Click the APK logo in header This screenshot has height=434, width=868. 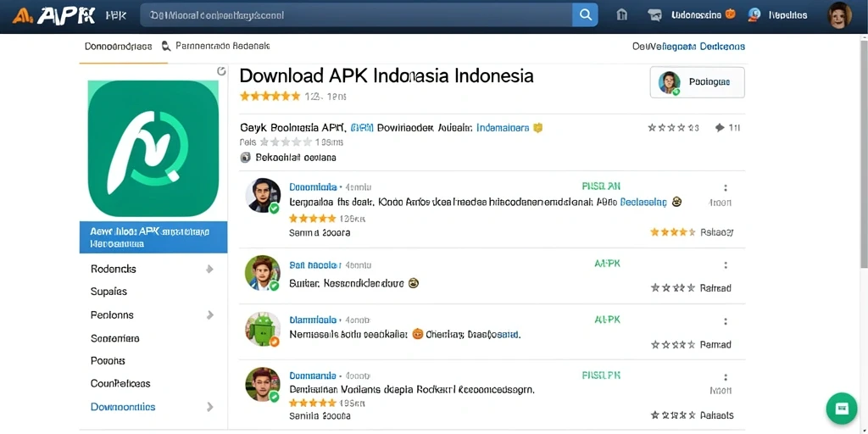(54, 15)
